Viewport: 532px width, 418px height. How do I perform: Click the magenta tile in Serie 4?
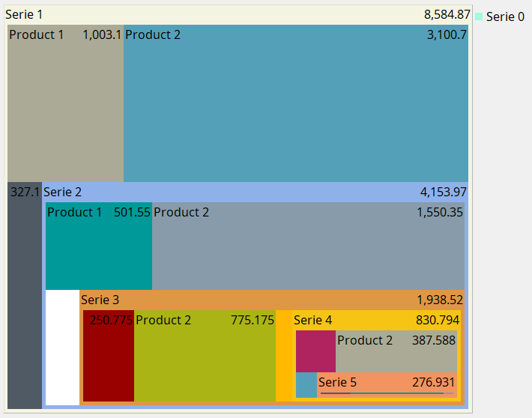315,351
